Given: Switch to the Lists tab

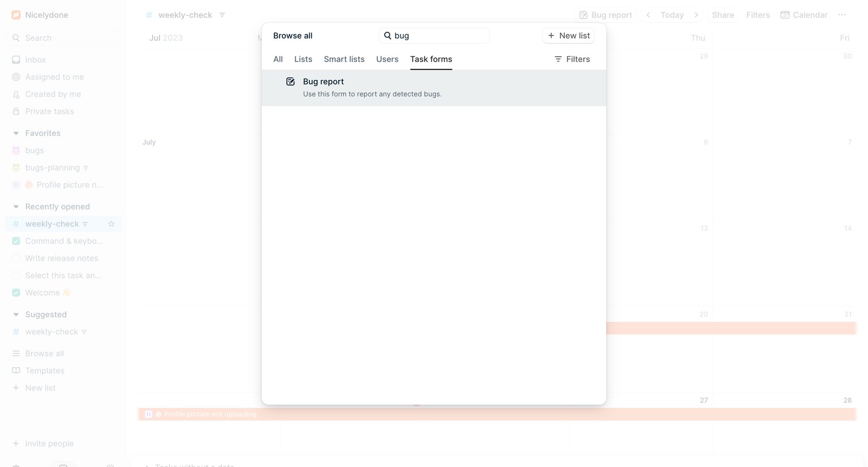Looking at the screenshot, I should click(303, 59).
